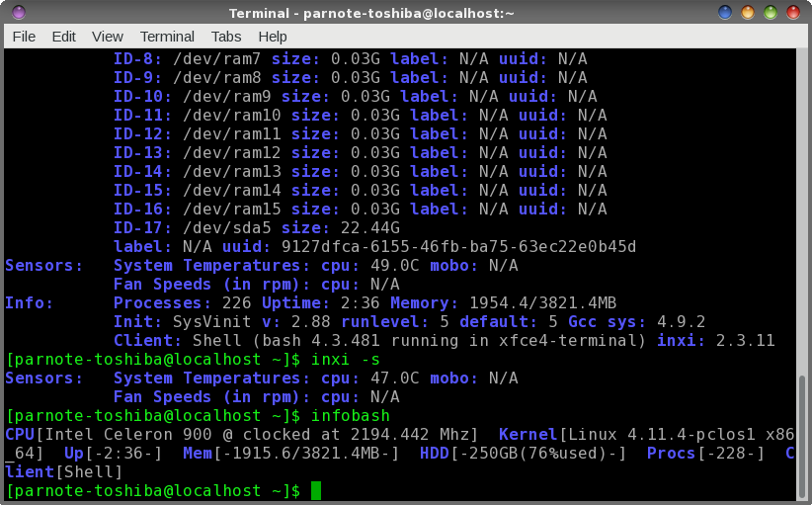Screen dimensions: 812x505
Task: Click the '4.9.2' gcc version
Action: (x=681, y=321)
